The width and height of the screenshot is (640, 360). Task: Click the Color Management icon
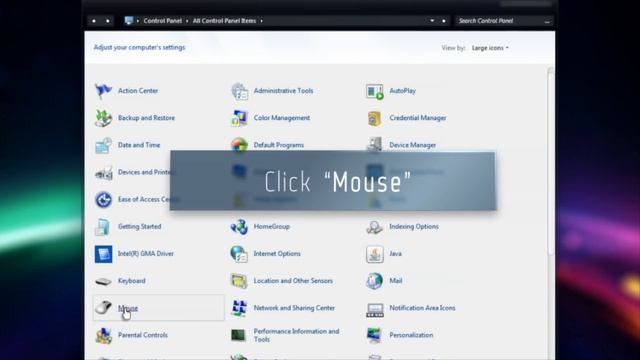(x=239, y=118)
